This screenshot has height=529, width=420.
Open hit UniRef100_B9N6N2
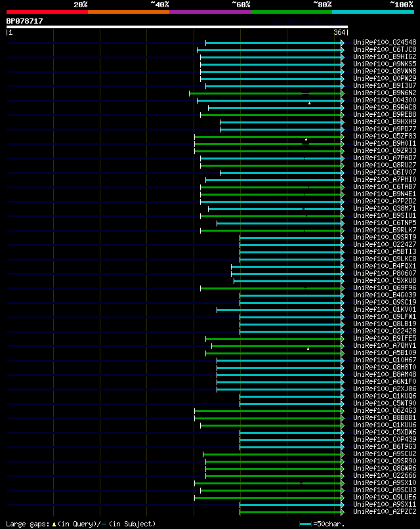(385, 93)
